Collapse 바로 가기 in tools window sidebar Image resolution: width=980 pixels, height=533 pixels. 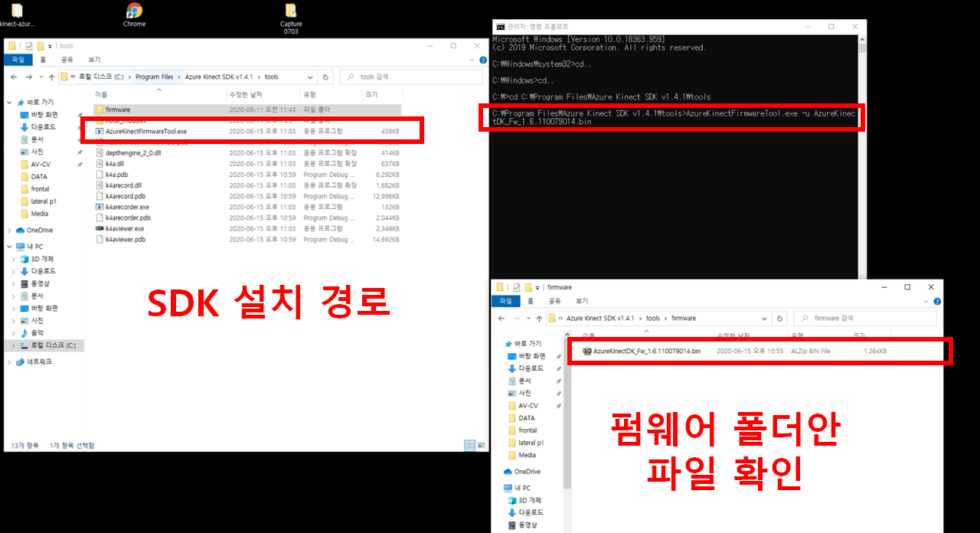[9, 102]
